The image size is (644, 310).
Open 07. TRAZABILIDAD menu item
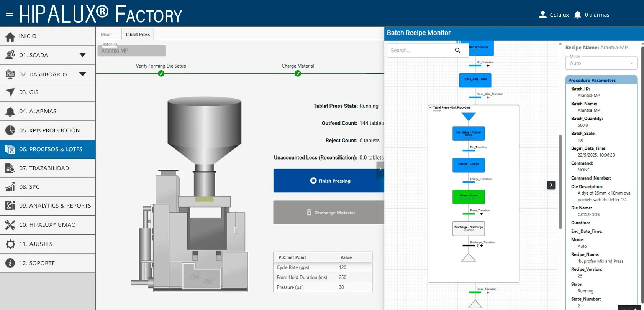48,168
